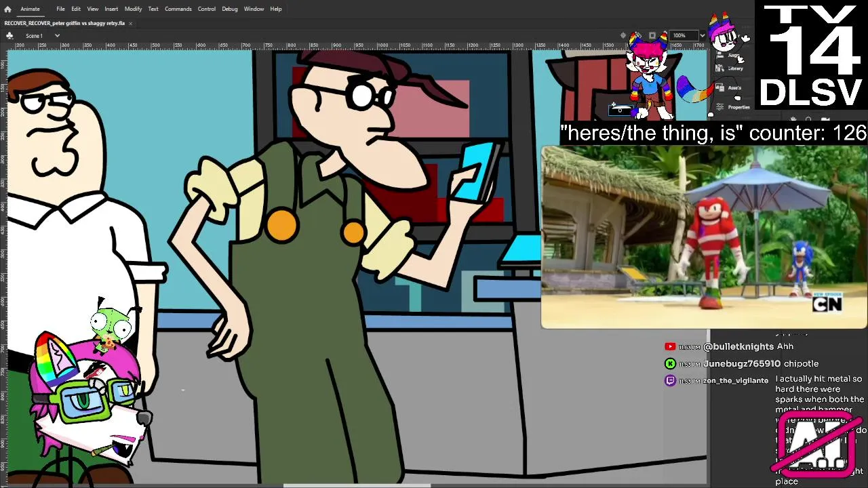Open the Text menu

pos(153,9)
